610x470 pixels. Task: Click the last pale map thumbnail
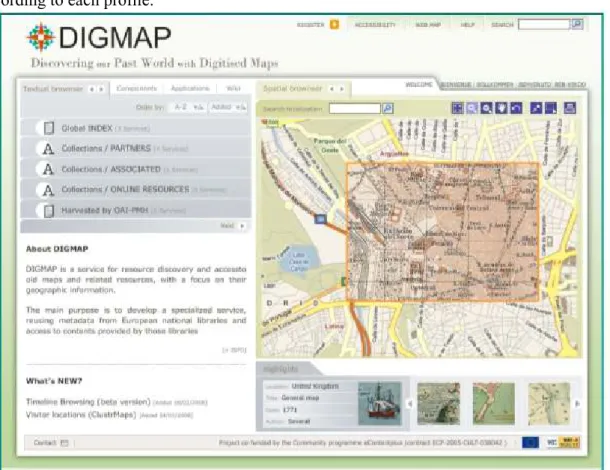point(549,403)
